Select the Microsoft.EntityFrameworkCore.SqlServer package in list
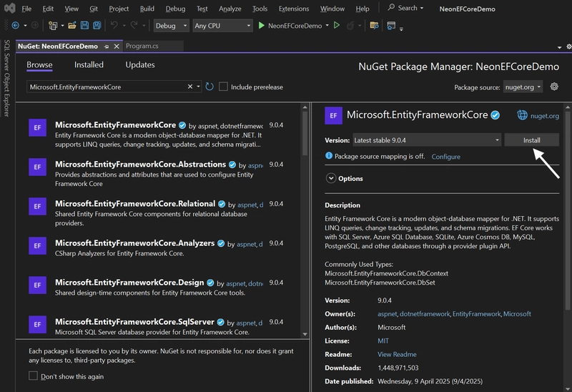 point(159,326)
